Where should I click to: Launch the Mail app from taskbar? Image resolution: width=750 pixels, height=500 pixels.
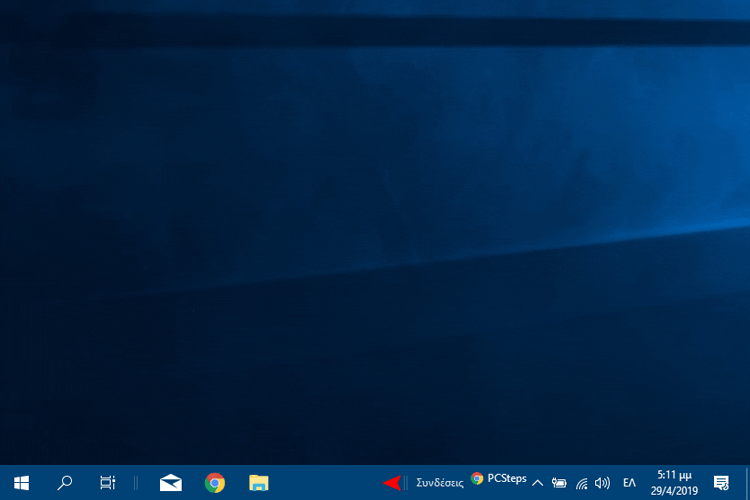[171, 483]
